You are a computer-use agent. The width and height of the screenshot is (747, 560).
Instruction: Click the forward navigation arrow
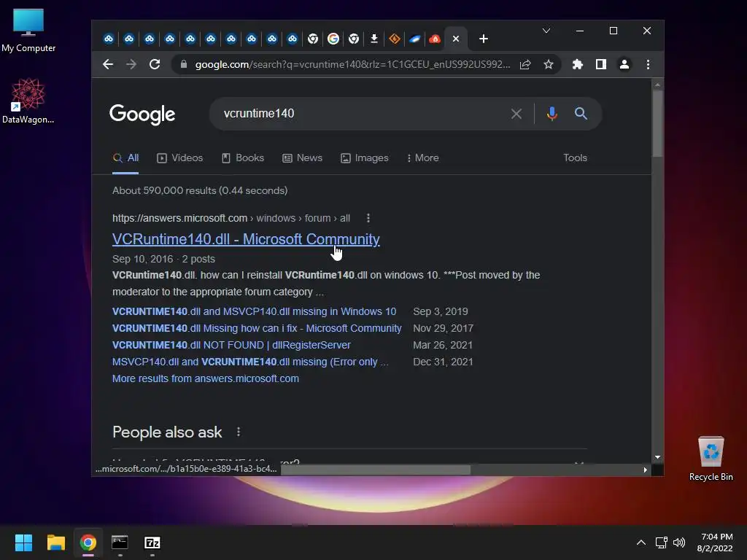[131, 64]
